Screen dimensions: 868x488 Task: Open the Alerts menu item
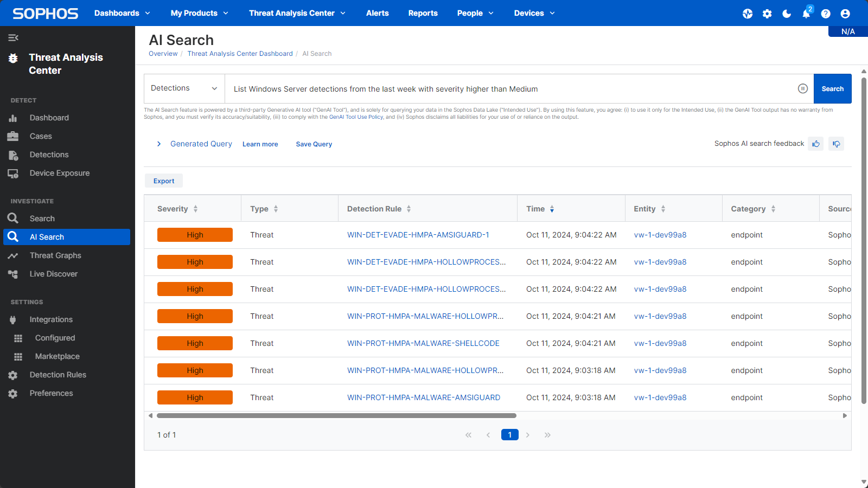point(377,13)
